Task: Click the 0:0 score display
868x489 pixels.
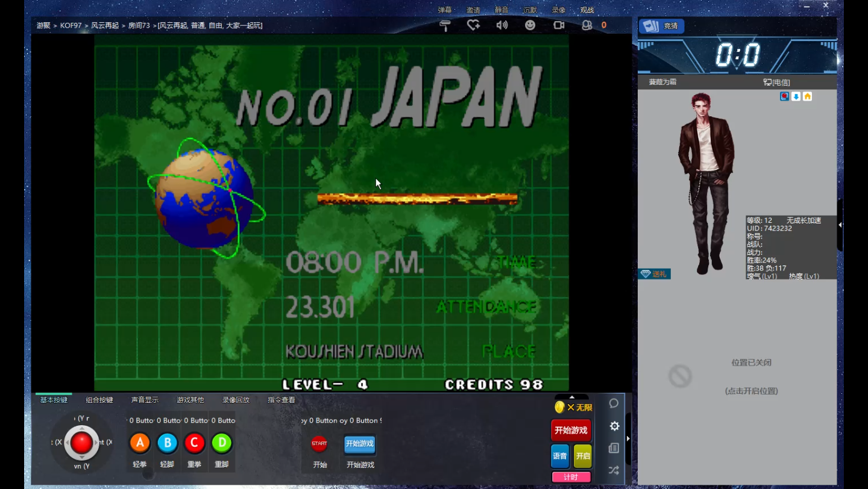Action: (738, 56)
